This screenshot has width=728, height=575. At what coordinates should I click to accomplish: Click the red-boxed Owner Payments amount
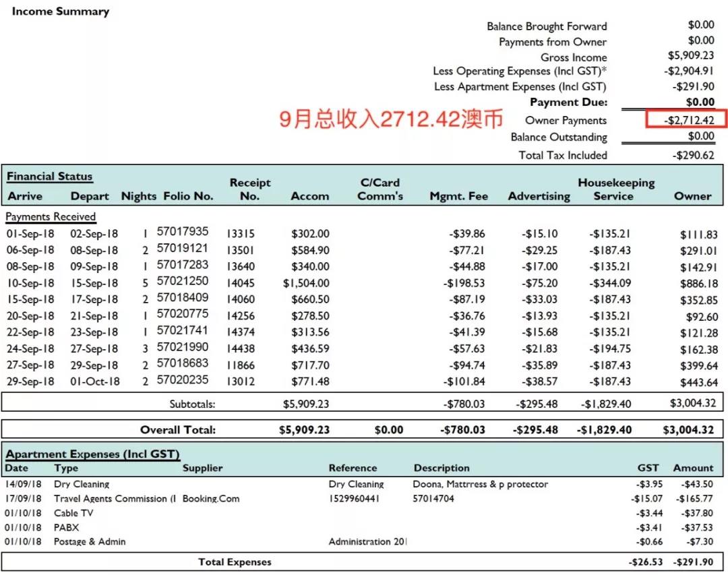[x=686, y=120]
